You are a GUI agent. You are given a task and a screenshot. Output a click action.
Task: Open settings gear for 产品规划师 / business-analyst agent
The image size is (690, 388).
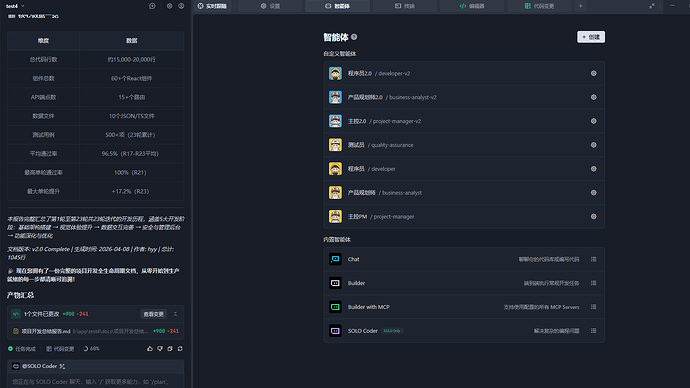click(594, 193)
